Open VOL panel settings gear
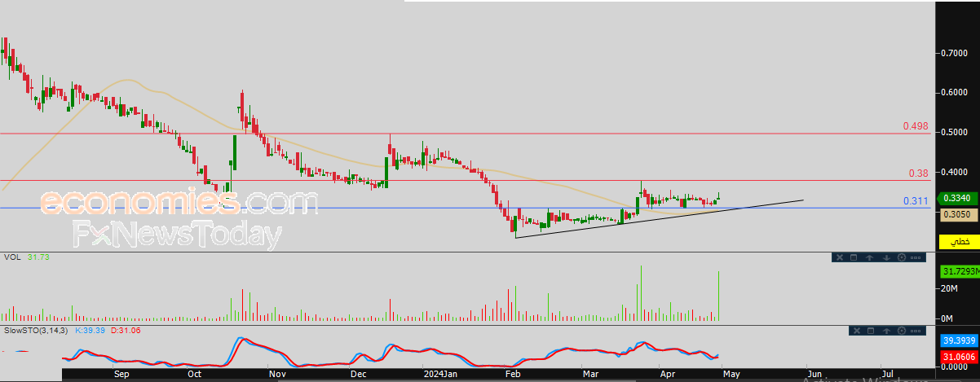This screenshot has width=980, height=382. (902, 257)
